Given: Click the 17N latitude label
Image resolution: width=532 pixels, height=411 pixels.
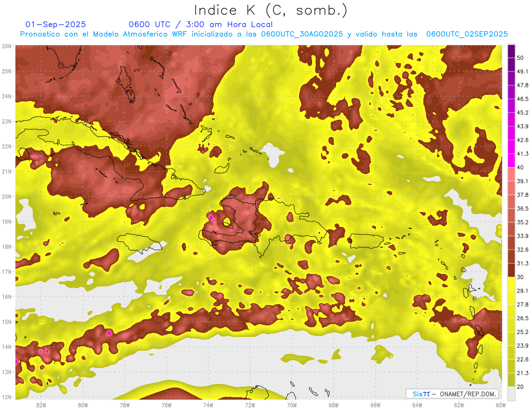Looking at the screenshot, I should 7,271.
